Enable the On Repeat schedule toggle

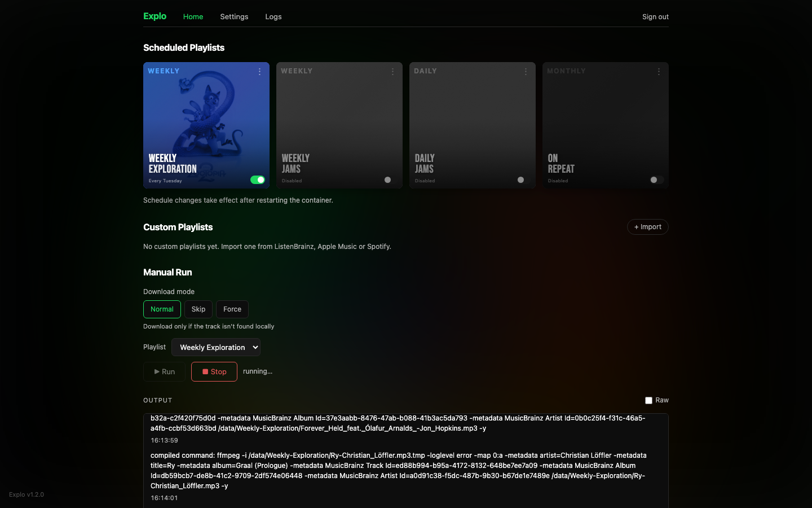tap(656, 180)
